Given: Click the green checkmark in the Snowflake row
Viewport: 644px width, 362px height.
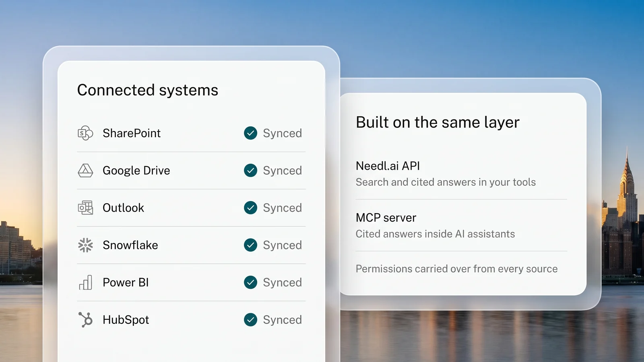Looking at the screenshot, I should 250,245.
